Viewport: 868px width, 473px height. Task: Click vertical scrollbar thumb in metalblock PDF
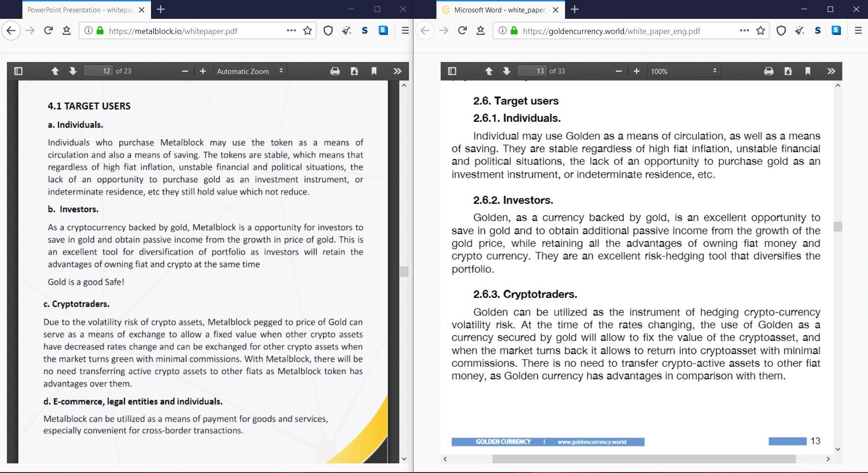pyautogui.click(x=404, y=271)
